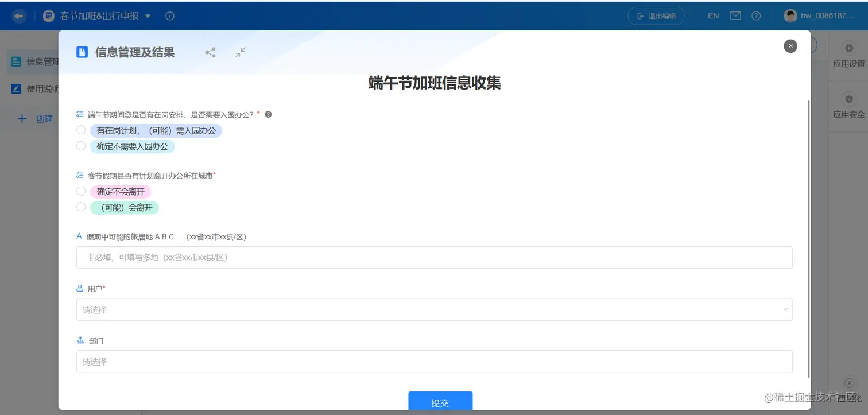This screenshot has width=868, height=415.
Task: Submit the form with the 提交 button
Action: [x=440, y=402]
